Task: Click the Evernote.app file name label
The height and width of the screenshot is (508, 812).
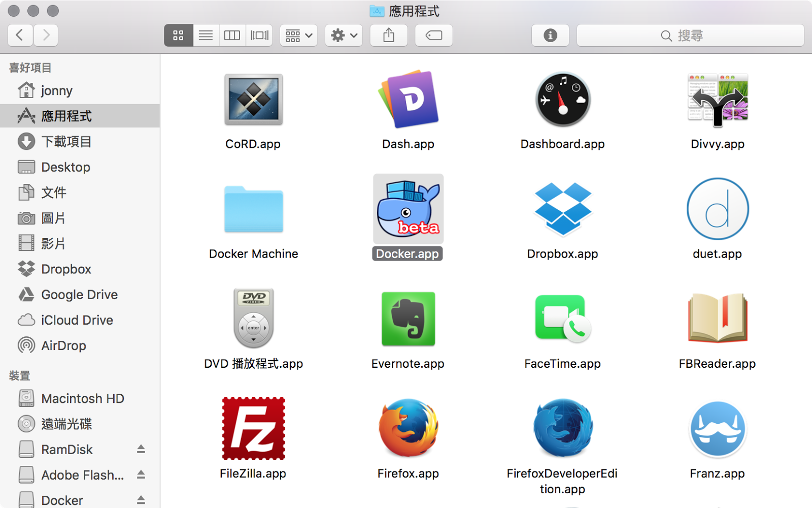Action: 408,363
